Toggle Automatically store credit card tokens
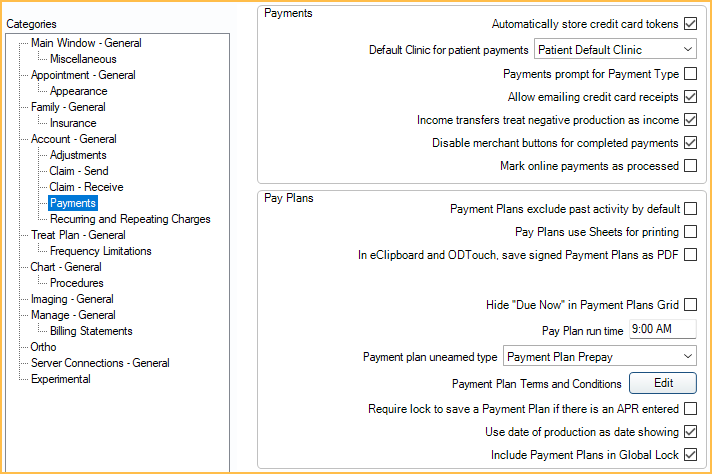Screen dimensions: 712x474 pos(690,24)
